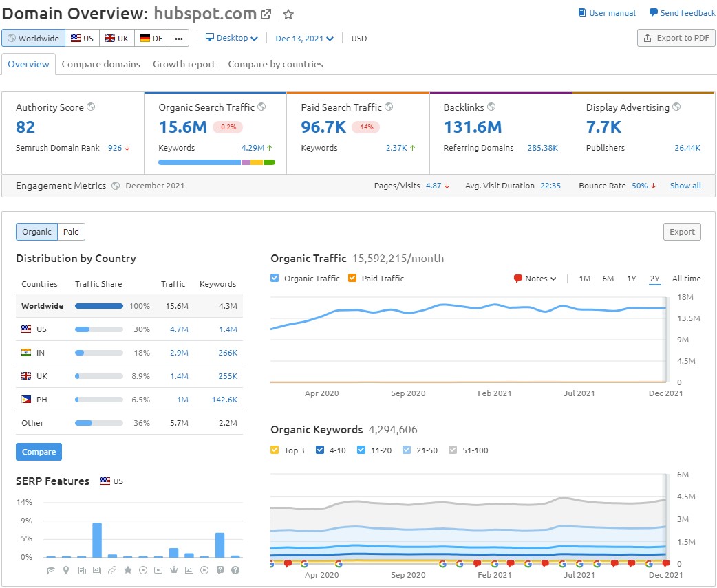
Task: Click the star reviews SERP icon
Action: [128, 569]
